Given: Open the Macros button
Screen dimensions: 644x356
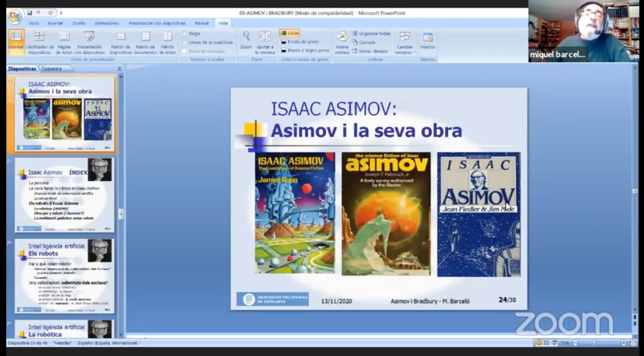Looking at the screenshot, I should 428,41.
